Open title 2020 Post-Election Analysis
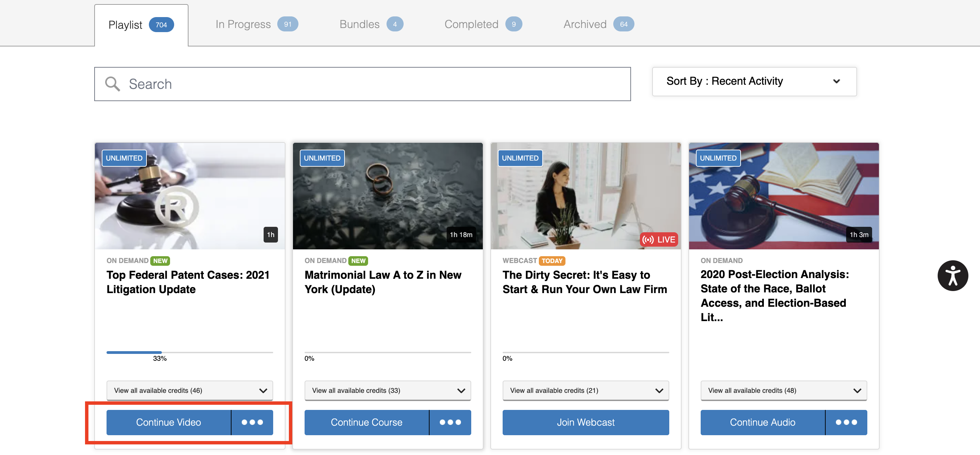The image size is (980, 455). (x=774, y=295)
